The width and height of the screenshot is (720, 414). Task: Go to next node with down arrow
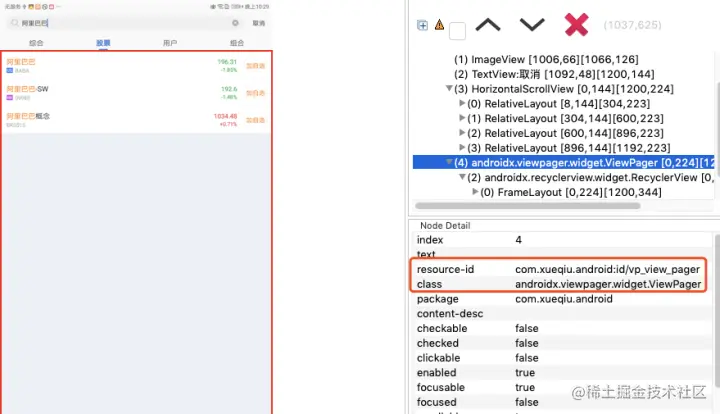click(x=532, y=25)
